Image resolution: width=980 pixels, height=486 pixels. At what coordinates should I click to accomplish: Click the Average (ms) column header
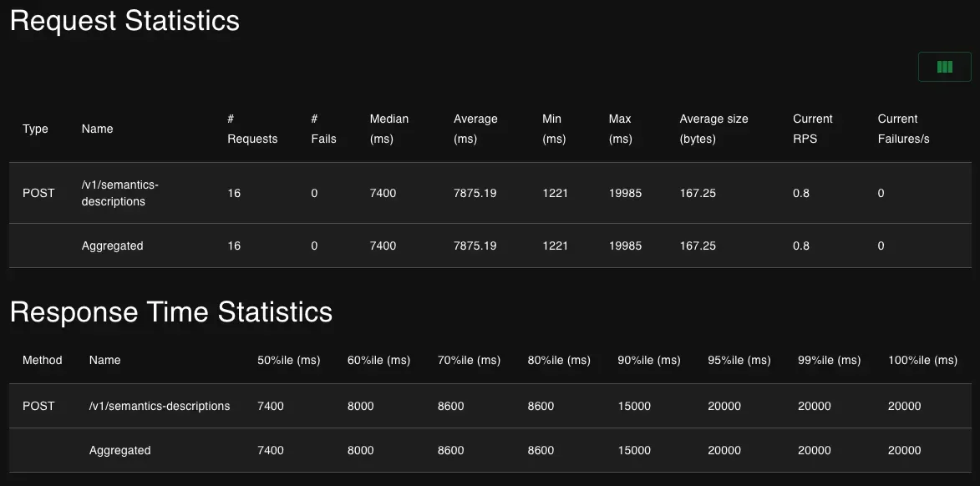[475, 129]
